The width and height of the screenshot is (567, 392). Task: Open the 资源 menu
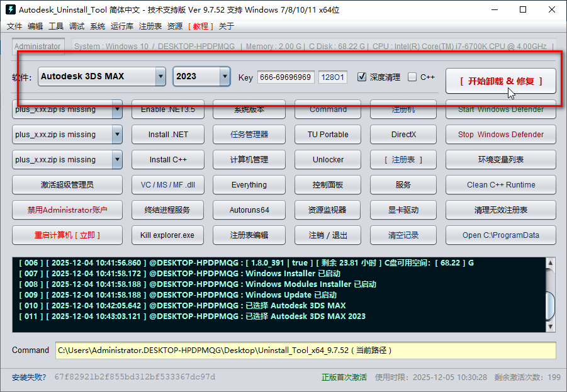175,26
